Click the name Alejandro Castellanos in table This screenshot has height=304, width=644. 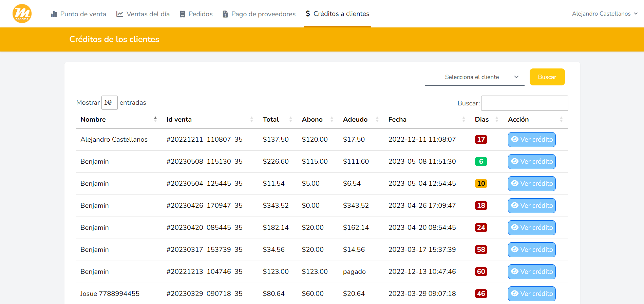[x=114, y=139]
